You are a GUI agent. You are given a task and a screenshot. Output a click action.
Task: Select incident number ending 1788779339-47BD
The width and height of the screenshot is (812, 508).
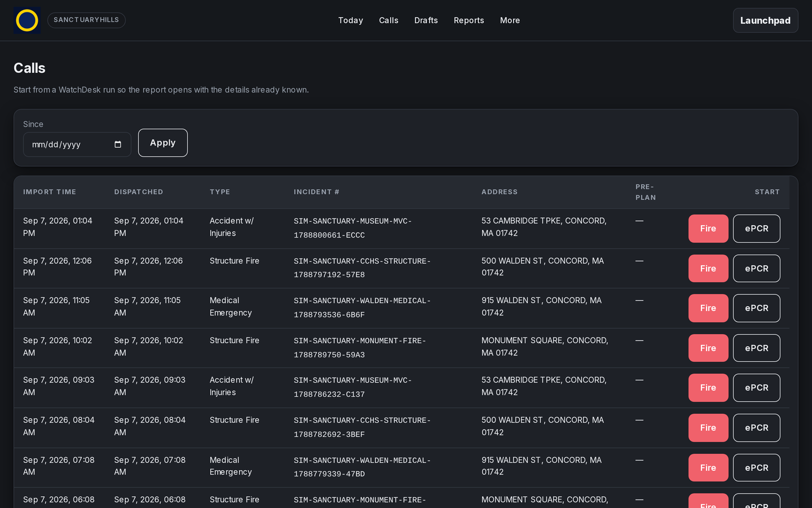362,467
